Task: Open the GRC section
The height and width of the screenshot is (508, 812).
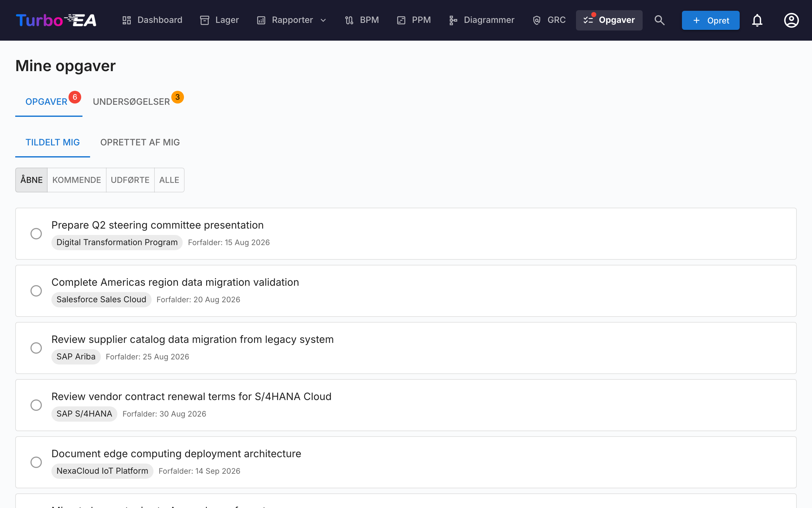Action: click(x=549, y=20)
